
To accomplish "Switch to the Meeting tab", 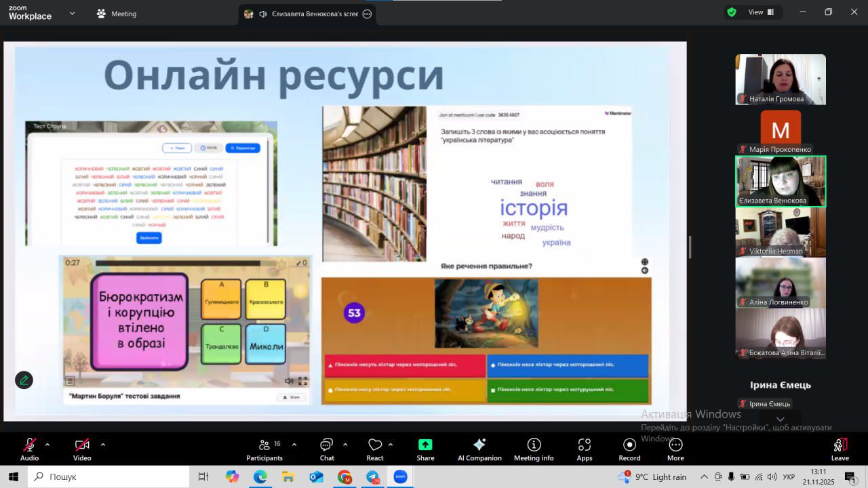I will pos(117,14).
